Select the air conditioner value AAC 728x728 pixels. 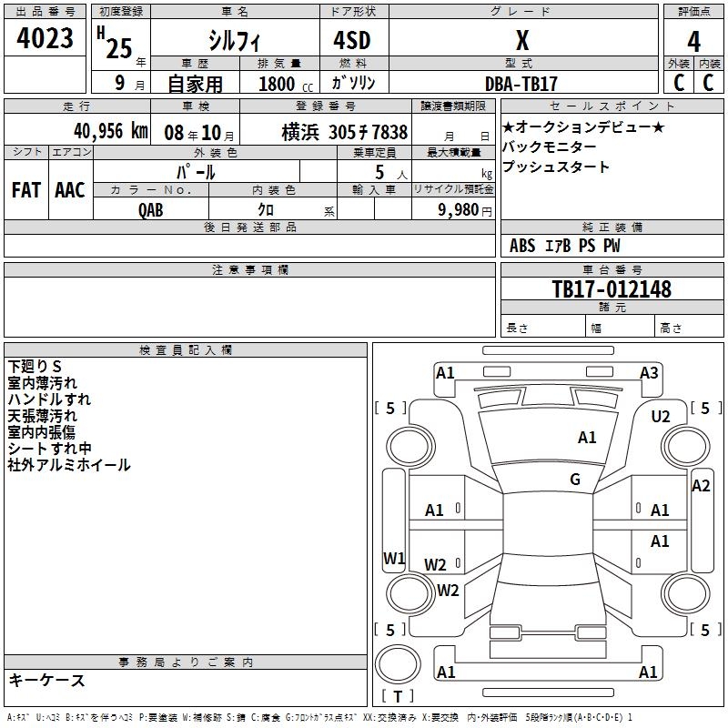click(70, 190)
